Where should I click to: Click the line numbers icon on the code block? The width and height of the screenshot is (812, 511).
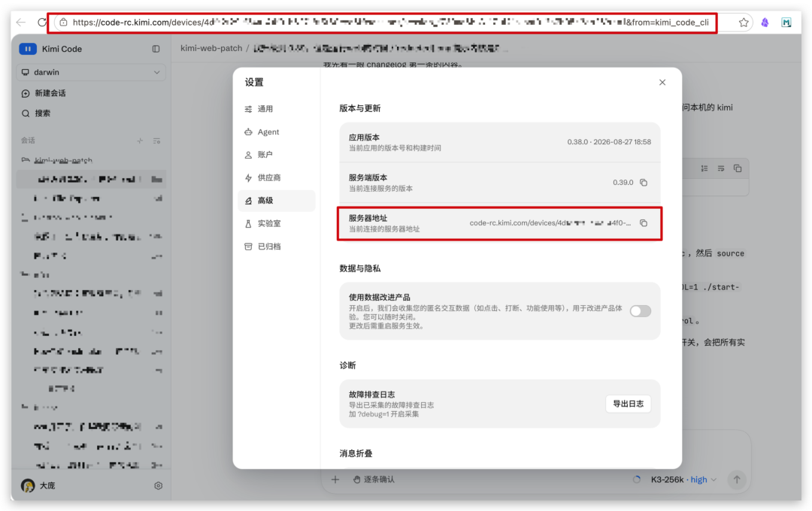pyautogui.click(x=704, y=168)
